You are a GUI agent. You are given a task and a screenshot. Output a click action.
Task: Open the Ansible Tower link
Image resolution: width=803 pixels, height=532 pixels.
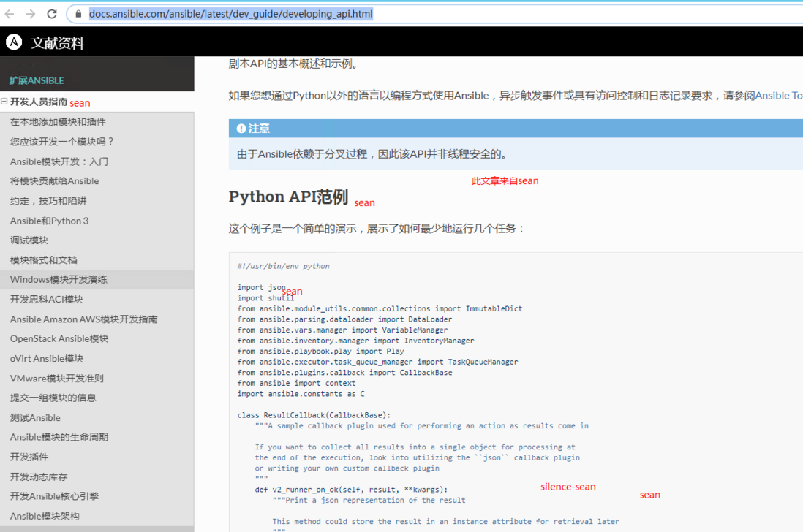[778, 95]
